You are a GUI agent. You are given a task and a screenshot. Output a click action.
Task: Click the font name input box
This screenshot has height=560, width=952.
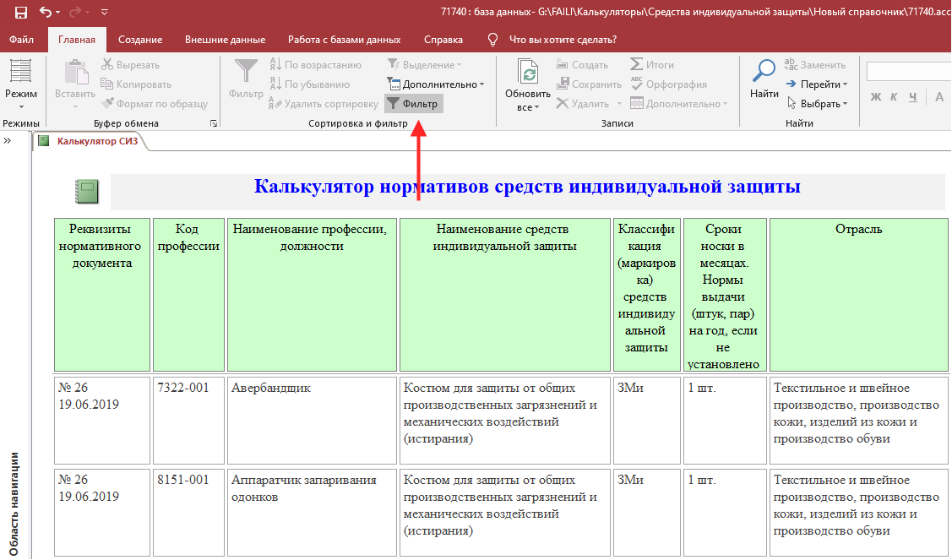909,71
